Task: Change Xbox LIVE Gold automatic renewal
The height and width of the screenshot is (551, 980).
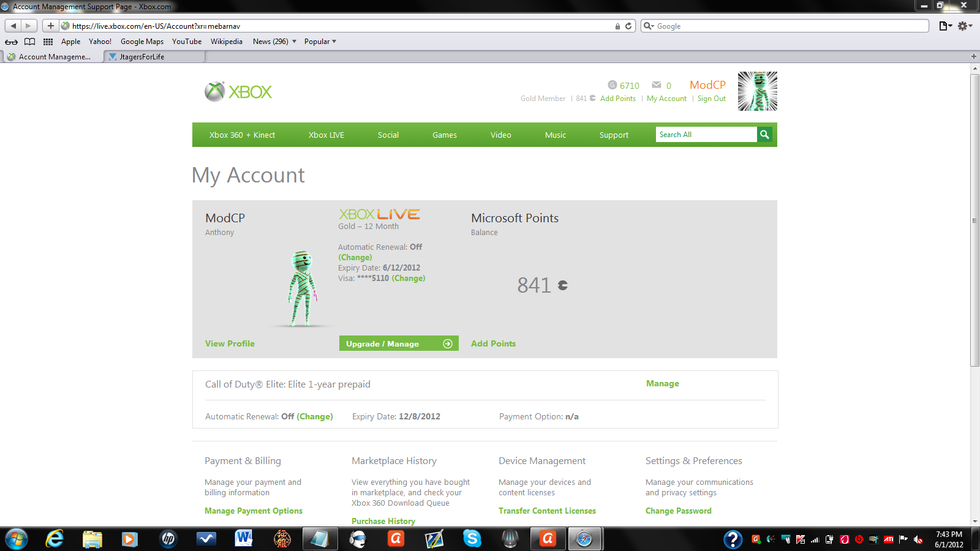Action: coord(355,257)
